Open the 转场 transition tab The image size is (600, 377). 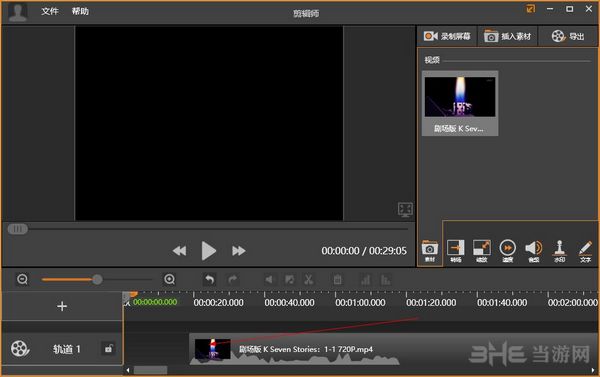(456, 251)
